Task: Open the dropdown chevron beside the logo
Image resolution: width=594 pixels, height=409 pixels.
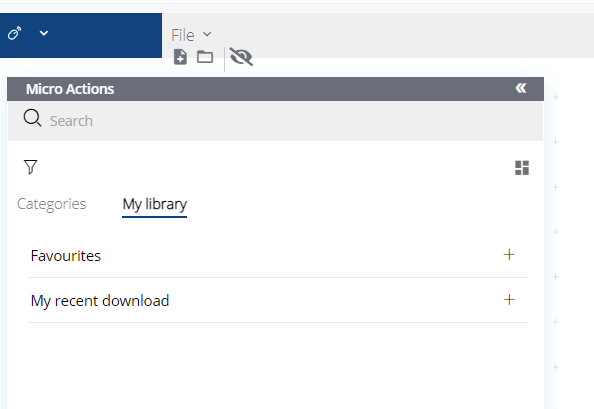Action: coord(44,33)
